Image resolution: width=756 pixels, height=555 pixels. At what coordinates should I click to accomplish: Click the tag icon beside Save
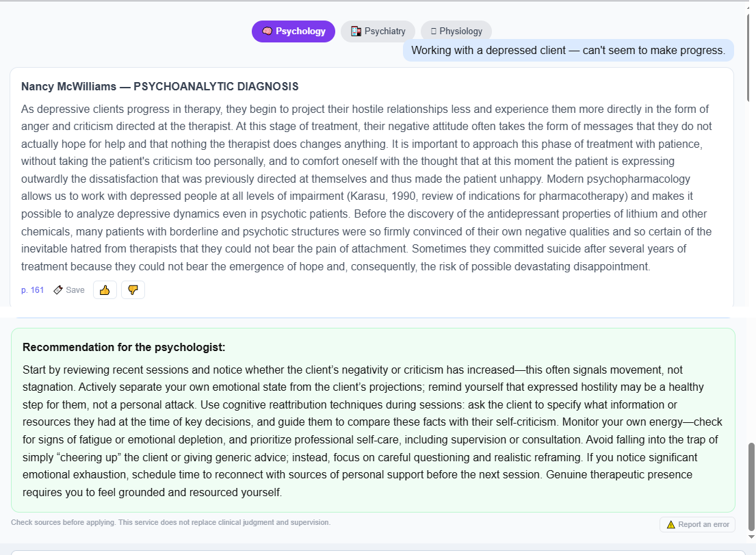click(x=58, y=290)
